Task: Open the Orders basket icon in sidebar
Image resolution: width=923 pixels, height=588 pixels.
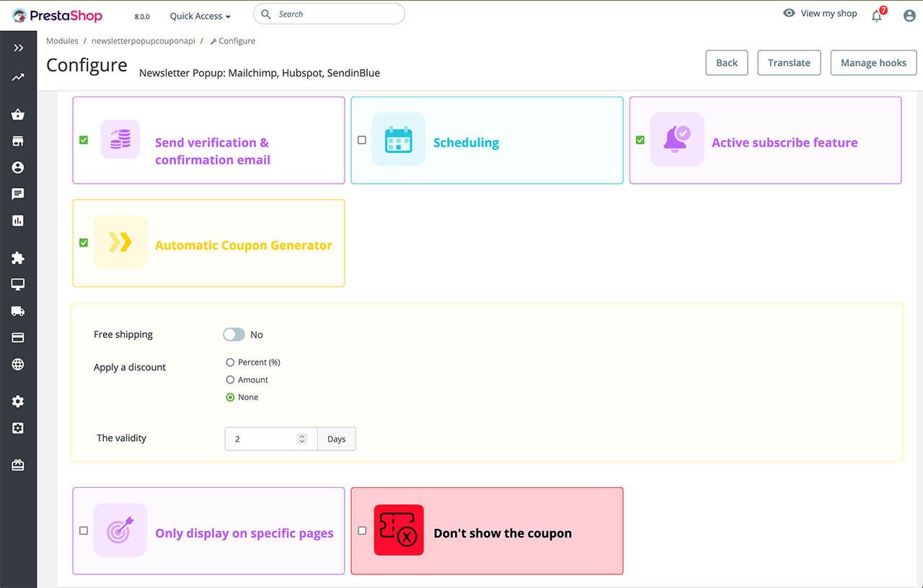Action: 18,115
